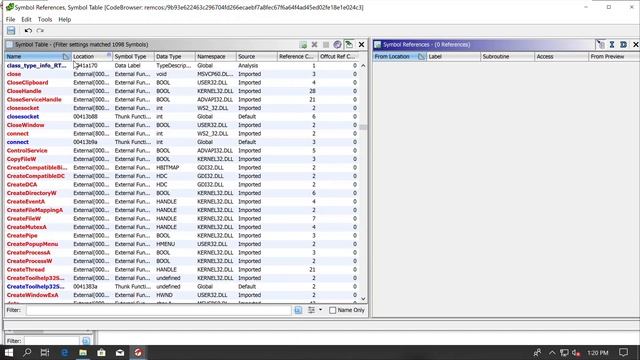Close the Symbol References panel

coord(636,44)
